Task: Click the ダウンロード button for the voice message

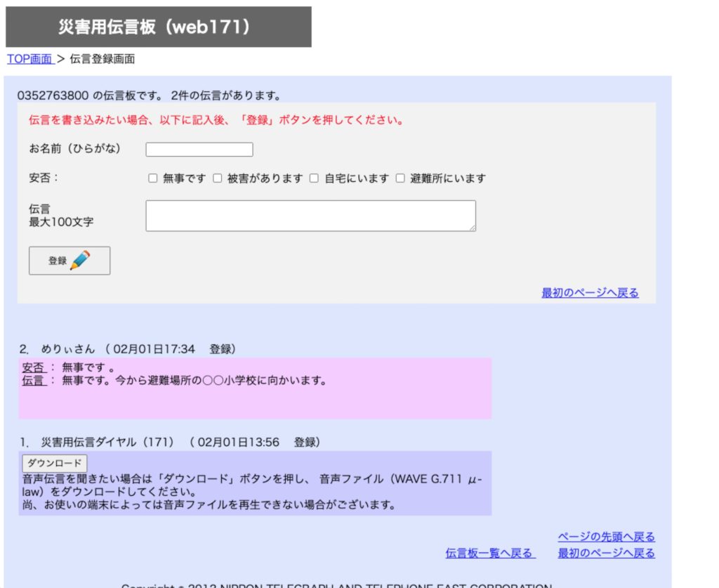Action: pyautogui.click(x=55, y=463)
